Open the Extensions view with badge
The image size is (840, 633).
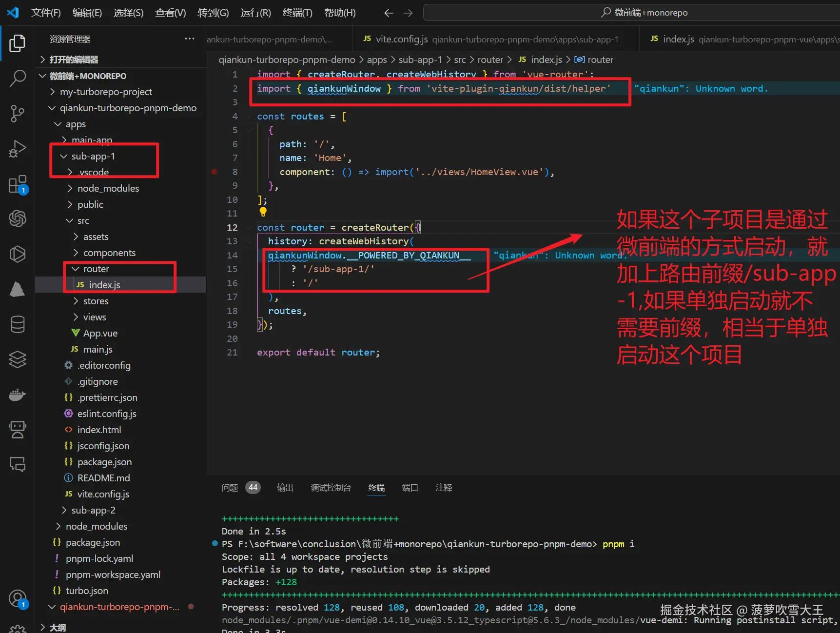pyautogui.click(x=18, y=185)
